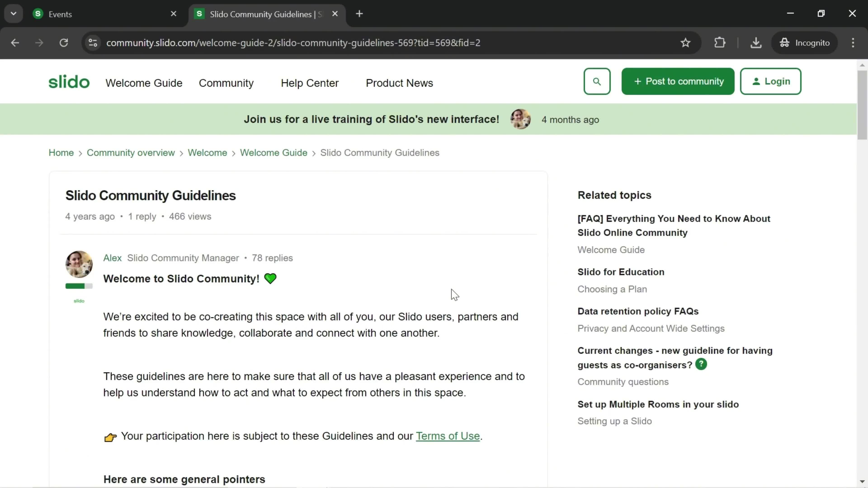This screenshot has width=868, height=488.
Task: Open Set up Multiple Rooms topic
Action: [658, 404]
